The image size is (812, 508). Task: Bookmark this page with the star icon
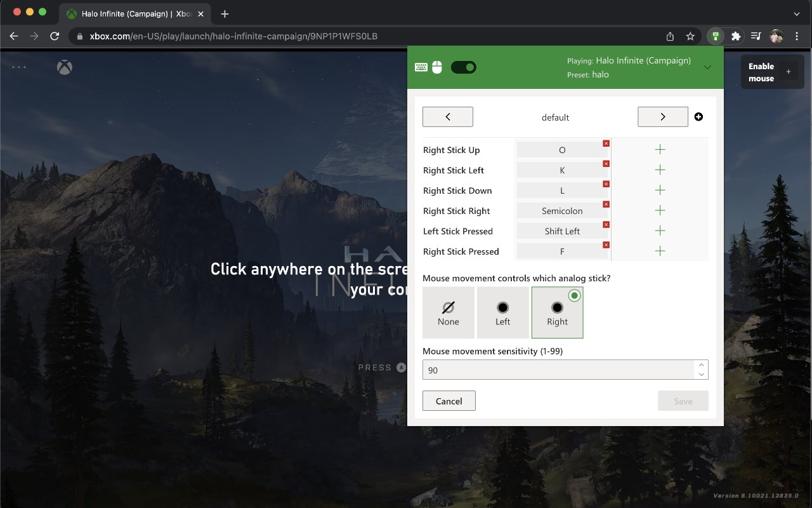click(x=690, y=36)
